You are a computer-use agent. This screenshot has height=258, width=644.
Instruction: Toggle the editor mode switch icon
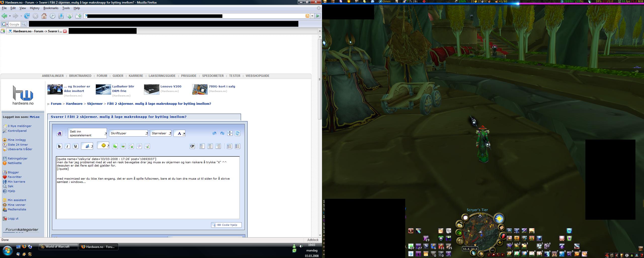[237, 133]
